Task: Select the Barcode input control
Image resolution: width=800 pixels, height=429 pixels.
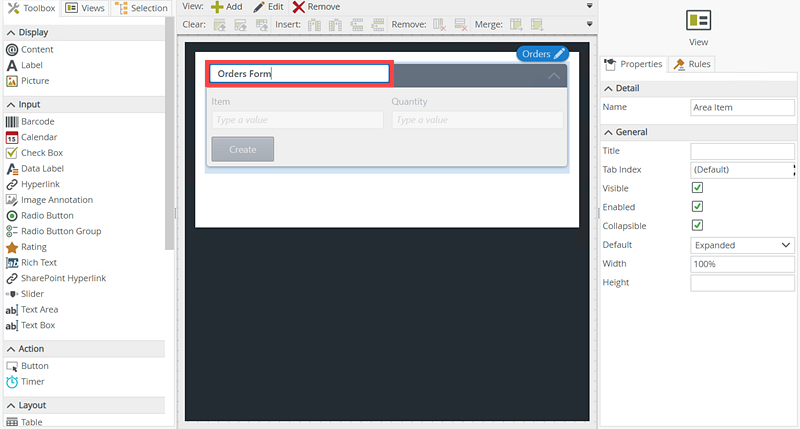Action: pos(30,121)
